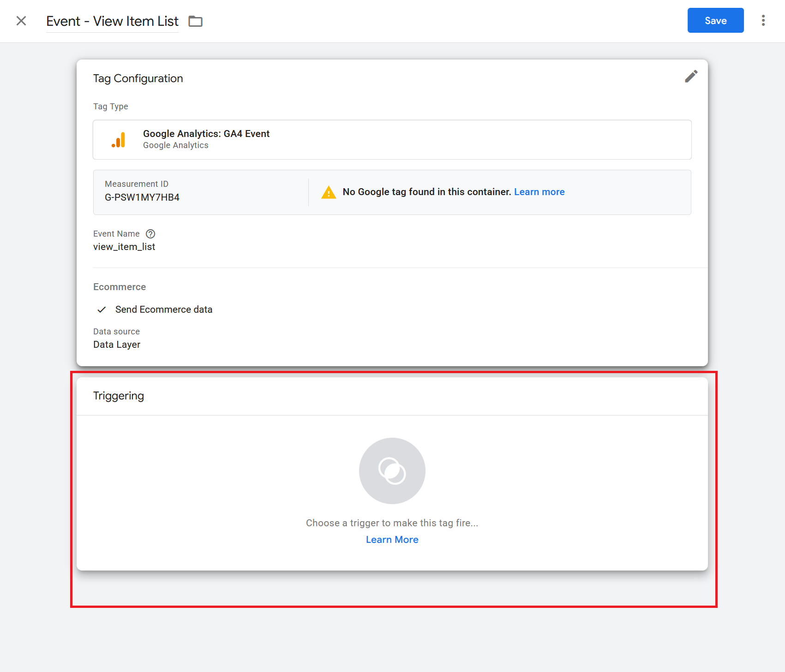Click the 'Data source' label
Viewport: 785px width, 672px height.
(116, 332)
